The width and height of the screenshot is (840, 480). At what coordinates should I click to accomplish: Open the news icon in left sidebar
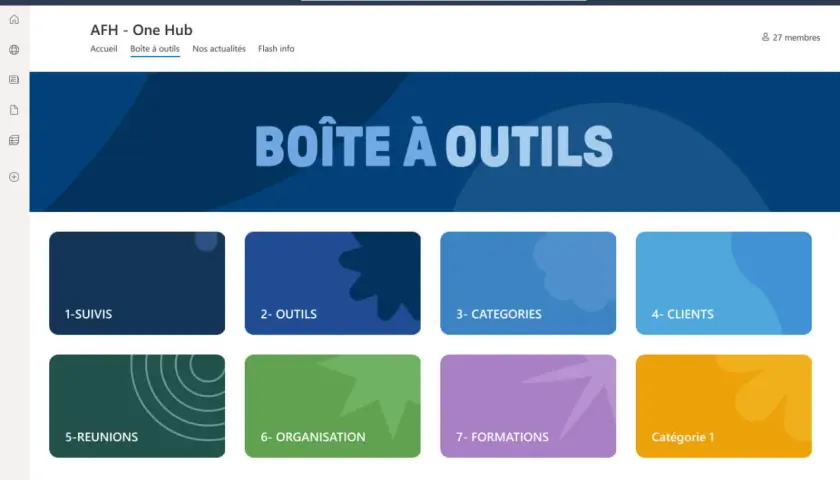coord(14,80)
